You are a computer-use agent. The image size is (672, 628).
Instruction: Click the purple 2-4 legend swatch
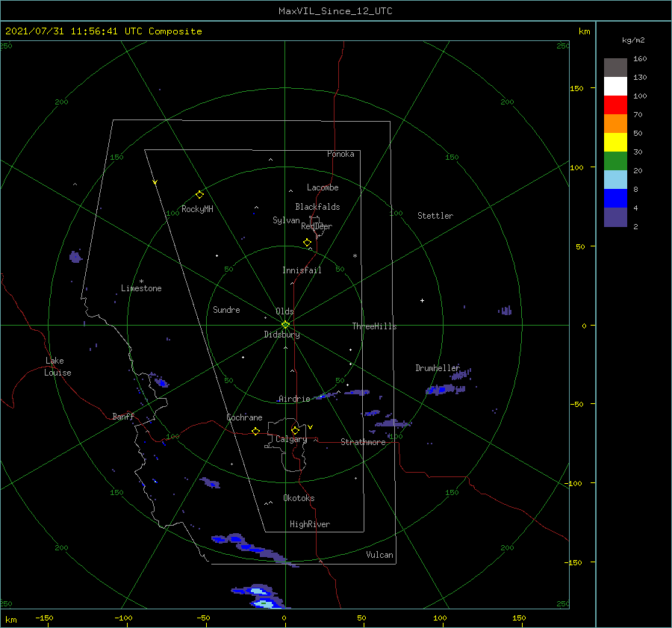[x=615, y=217]
